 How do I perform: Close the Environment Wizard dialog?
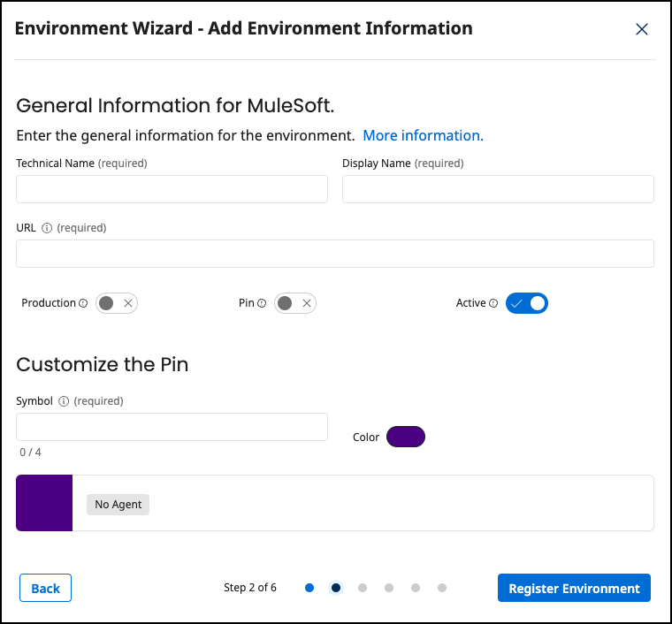pyautogui.click(x=642, y=29)
